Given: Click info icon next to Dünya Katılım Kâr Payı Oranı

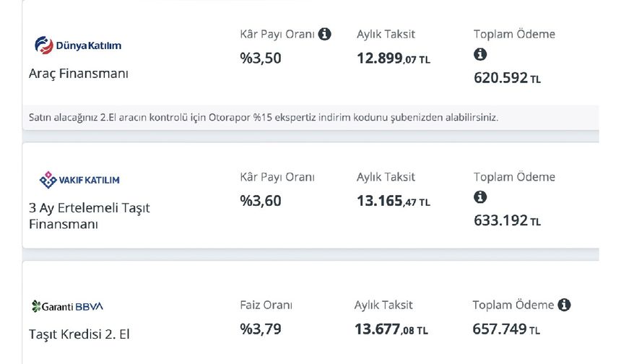Looking at the screenshot, I should pyautogui.click(x=325, y=34).
